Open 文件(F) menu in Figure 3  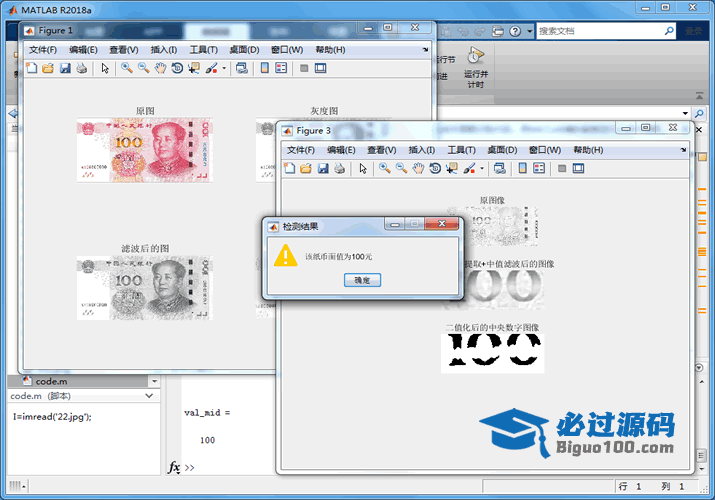click(301, 150)
